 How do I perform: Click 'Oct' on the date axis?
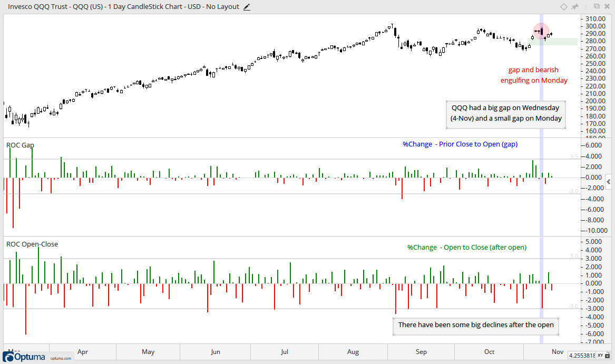coord(489,352)
